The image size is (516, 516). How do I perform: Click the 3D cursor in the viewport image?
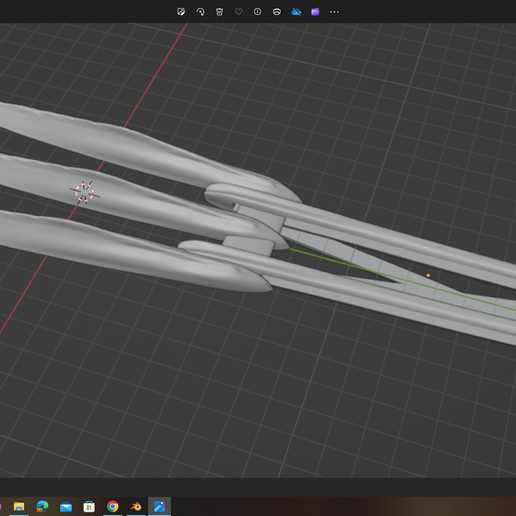[84, 193]
